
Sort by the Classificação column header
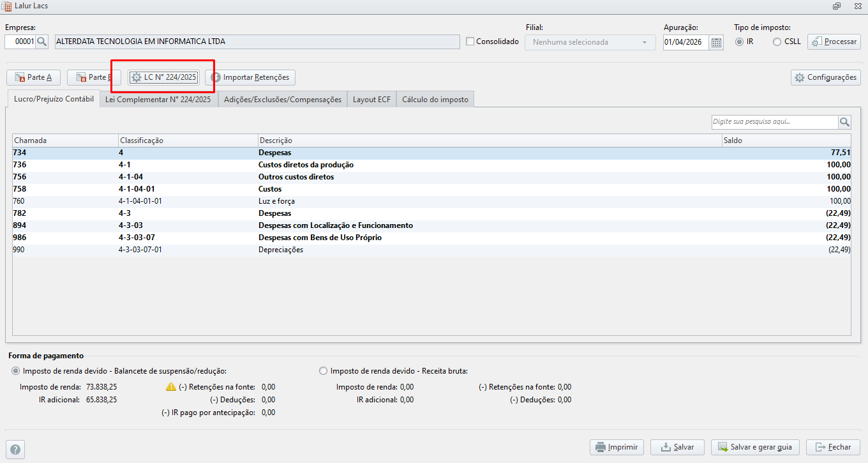188,140
